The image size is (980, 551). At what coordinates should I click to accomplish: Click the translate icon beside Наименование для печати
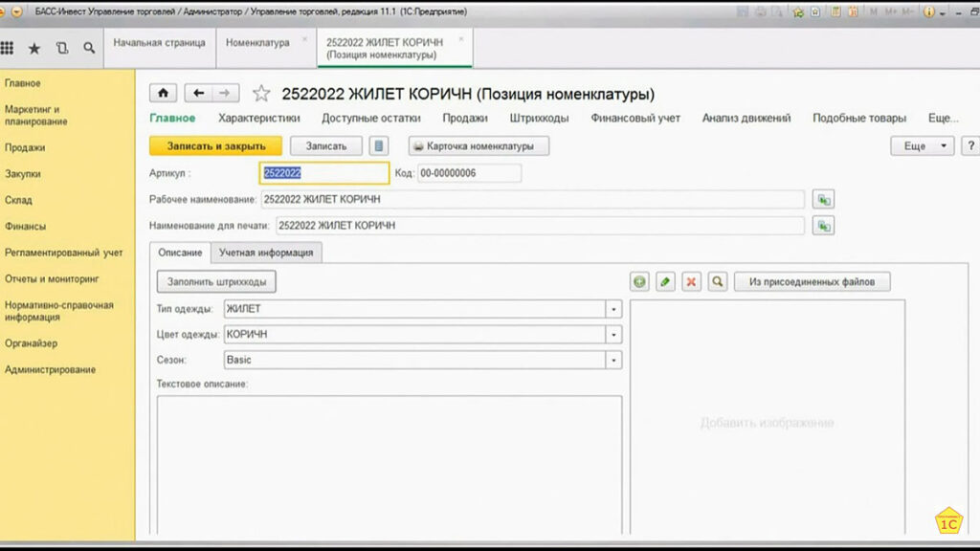pos(824,226)
